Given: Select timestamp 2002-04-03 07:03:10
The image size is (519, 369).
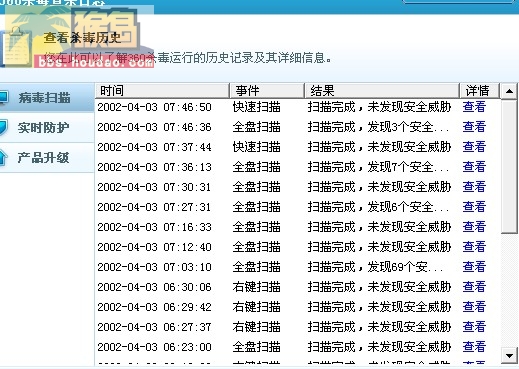Looking at the screenshot, I should click(x=154, y=267).
